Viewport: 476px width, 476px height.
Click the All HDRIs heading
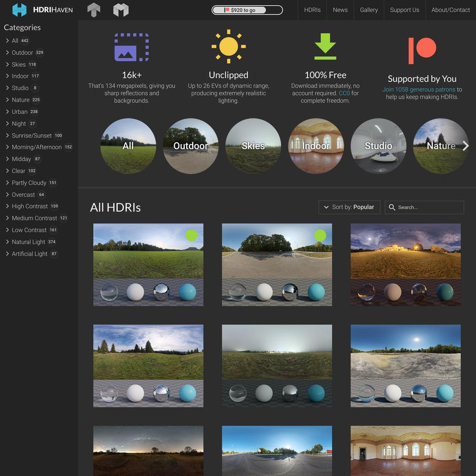pyautogui.click(x=115, y=208)
